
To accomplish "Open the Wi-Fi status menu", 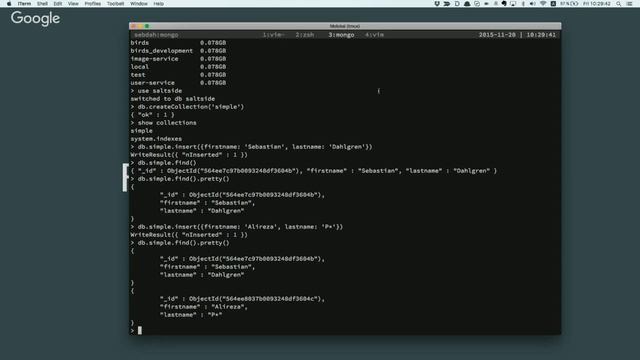I will [543, 4].
